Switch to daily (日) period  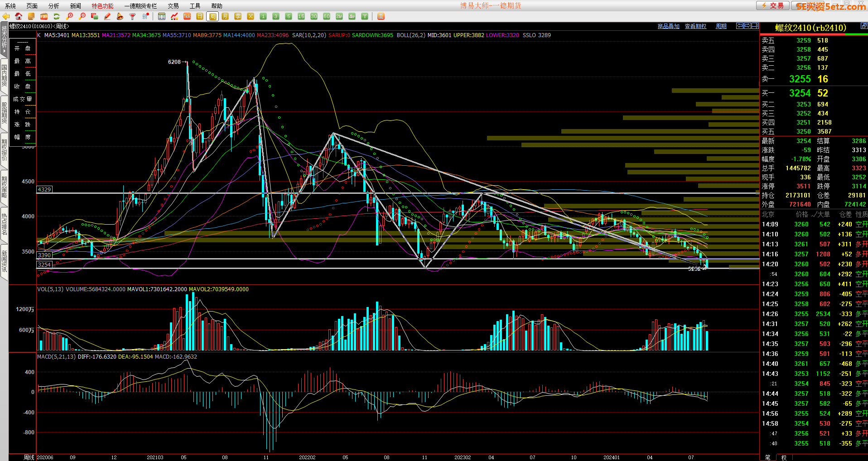(200, 16)
